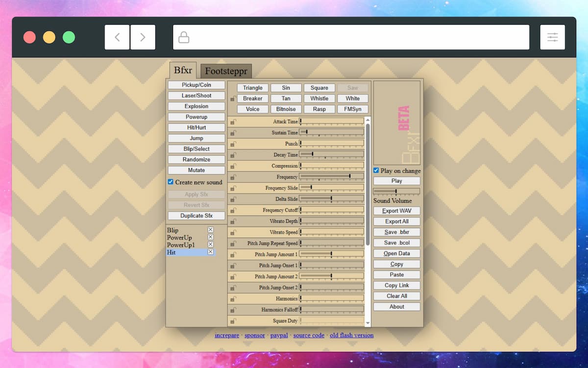Delete the Blip sound with its X
588x368 pixels.
(210, 230)
